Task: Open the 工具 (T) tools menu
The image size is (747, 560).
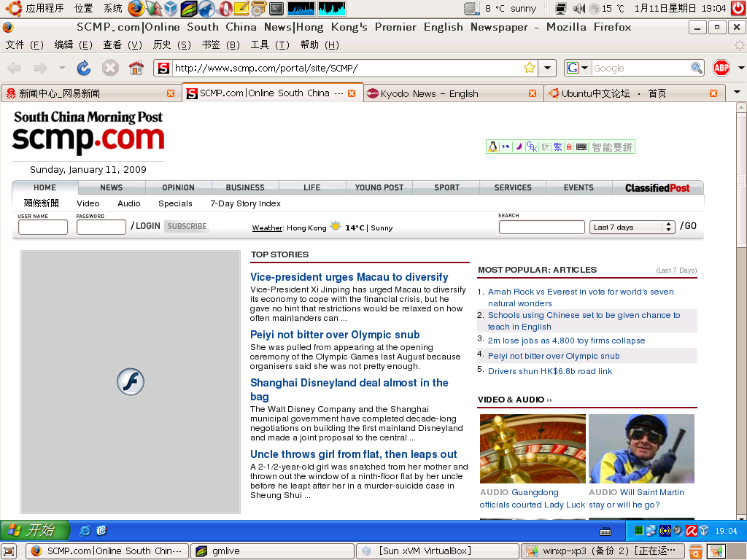Action: coord(270,44)
